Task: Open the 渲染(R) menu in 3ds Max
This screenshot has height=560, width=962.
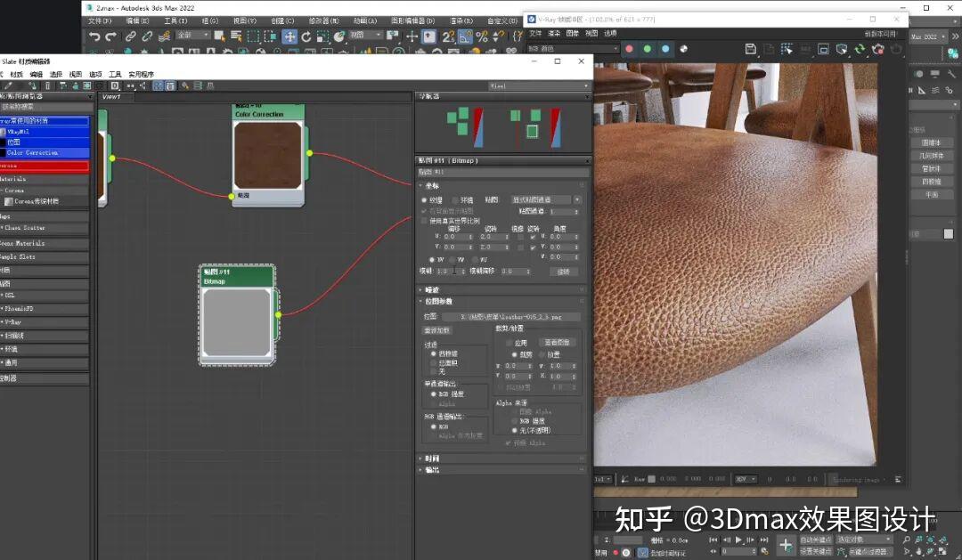Action: pos(461,20)
